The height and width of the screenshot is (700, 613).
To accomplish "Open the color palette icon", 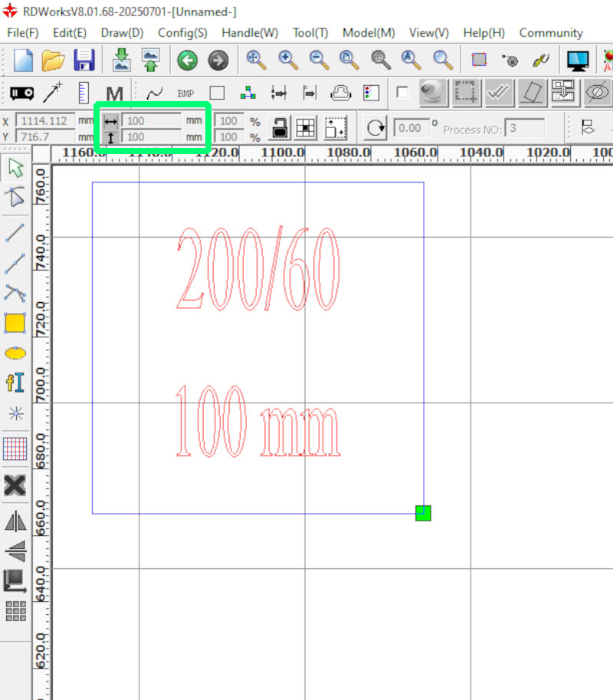I will pos(371,92).
